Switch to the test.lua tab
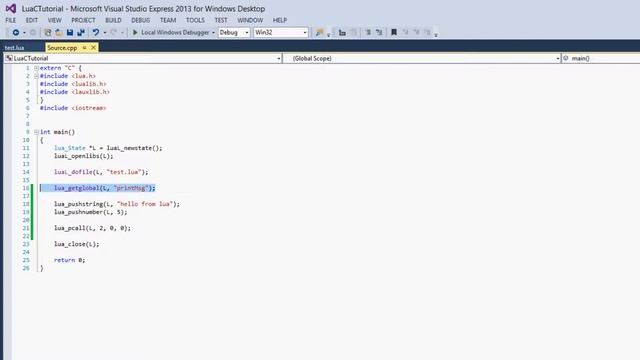 pyautogui.click(x=15, y=48)
